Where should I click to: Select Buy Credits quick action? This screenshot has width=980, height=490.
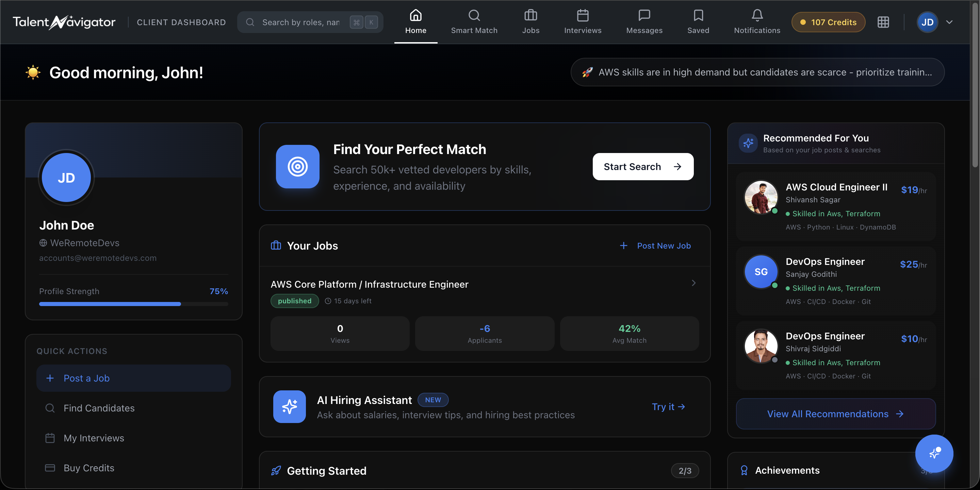pyautogui.click(x=88, y=468)
